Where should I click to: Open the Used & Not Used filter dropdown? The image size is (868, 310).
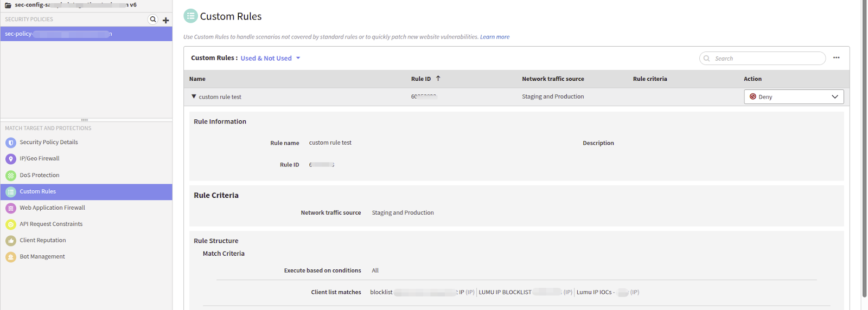pos(270,58)
